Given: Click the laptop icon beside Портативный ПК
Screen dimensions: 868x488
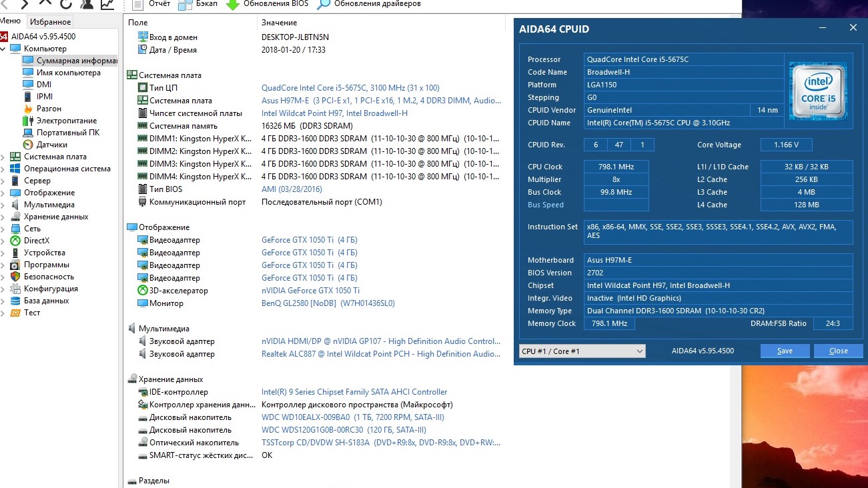Looking at the screenshot, I should [28, 133].
